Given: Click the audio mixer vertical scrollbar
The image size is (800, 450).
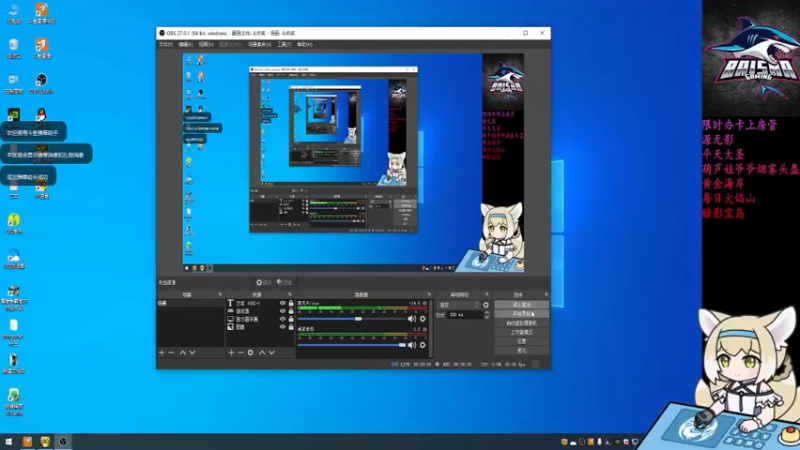Looking at the screenshot, I should (431, 328).
